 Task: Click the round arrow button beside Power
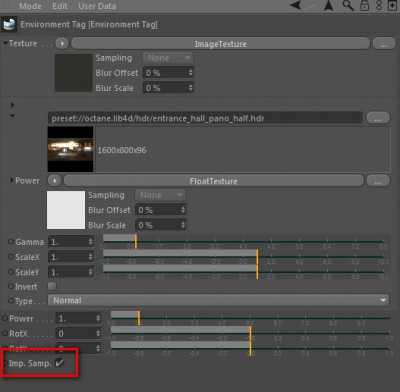click(54, 181)
